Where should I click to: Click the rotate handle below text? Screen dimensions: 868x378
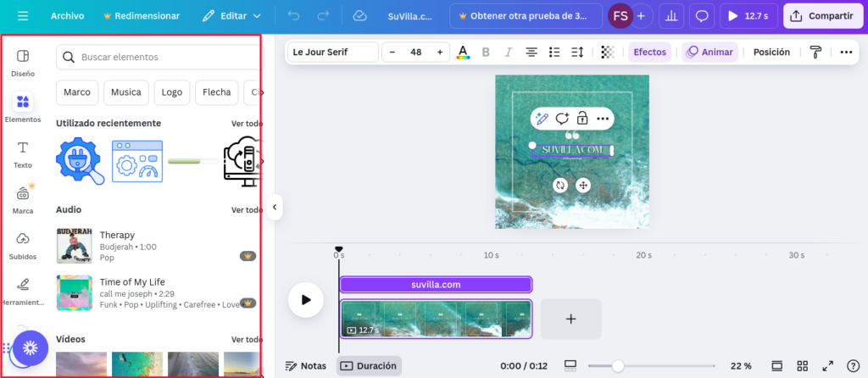pyautogui.click(x=560, y=186)
